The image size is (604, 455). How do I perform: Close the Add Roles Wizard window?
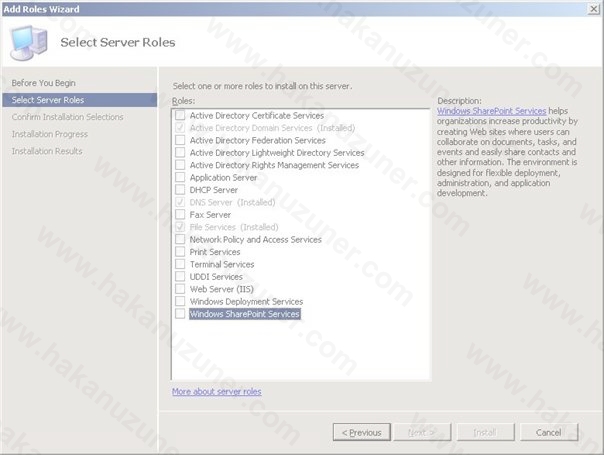[593, 8]
